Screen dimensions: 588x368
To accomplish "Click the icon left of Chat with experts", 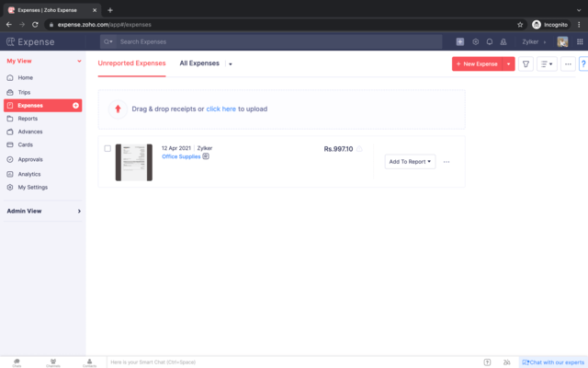I will pyautogui.click(x=506, y=362).
